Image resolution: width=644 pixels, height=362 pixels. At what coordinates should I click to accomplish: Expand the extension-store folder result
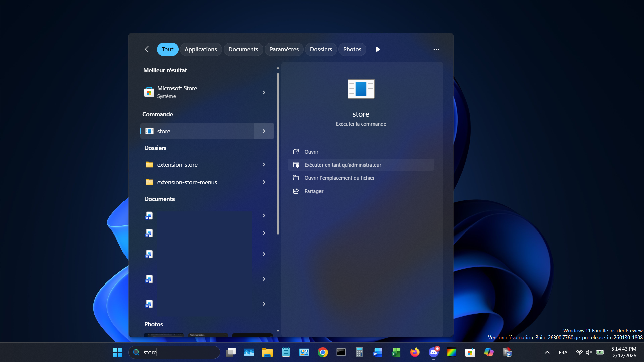point(264,164)
